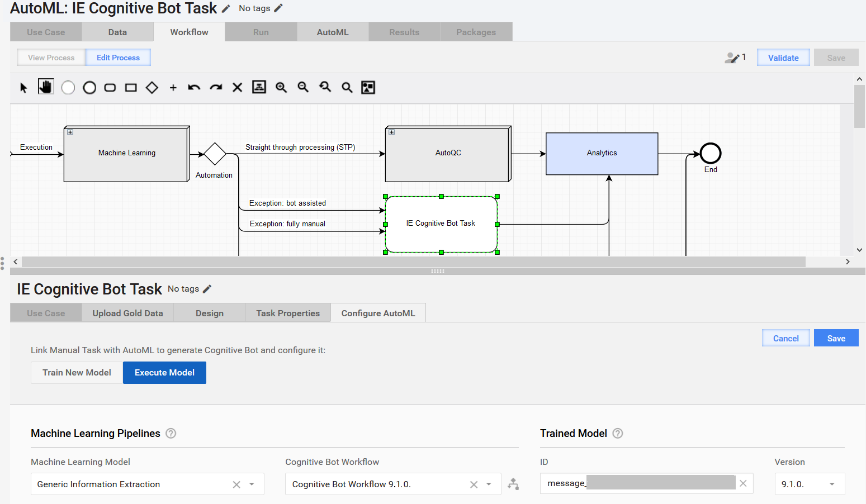Click workflow hierarchy icon beside Cognitive Bot Workflow
This screenshot has height=504, width=866.
(x=513, y=484)
